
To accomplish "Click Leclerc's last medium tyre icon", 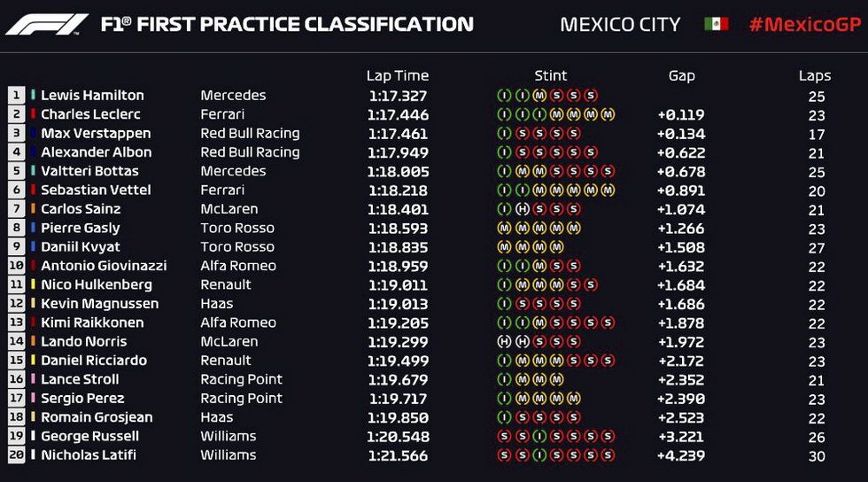I will [x=608, y=114].
